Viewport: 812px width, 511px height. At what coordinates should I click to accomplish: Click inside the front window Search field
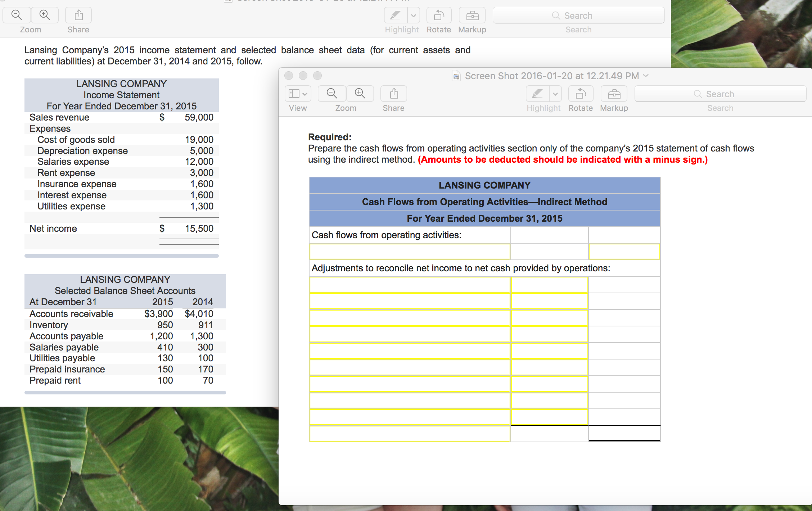pos(720,94)
